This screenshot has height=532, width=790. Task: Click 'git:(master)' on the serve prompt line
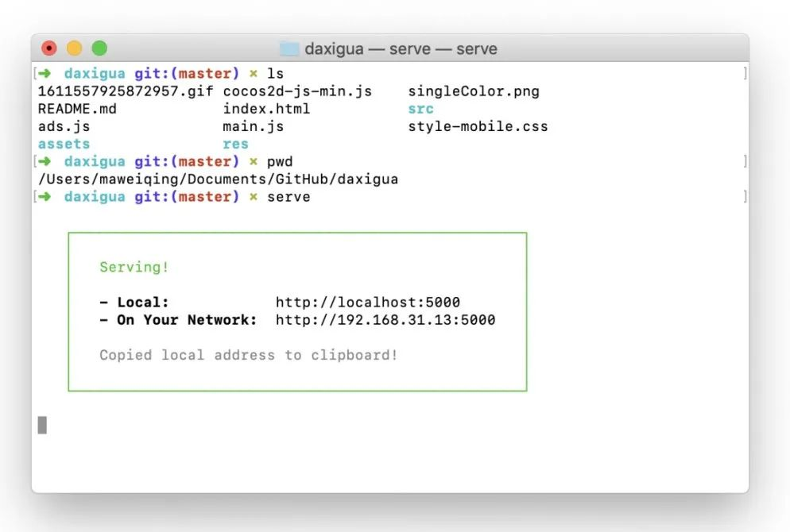[x=187, y=197]
